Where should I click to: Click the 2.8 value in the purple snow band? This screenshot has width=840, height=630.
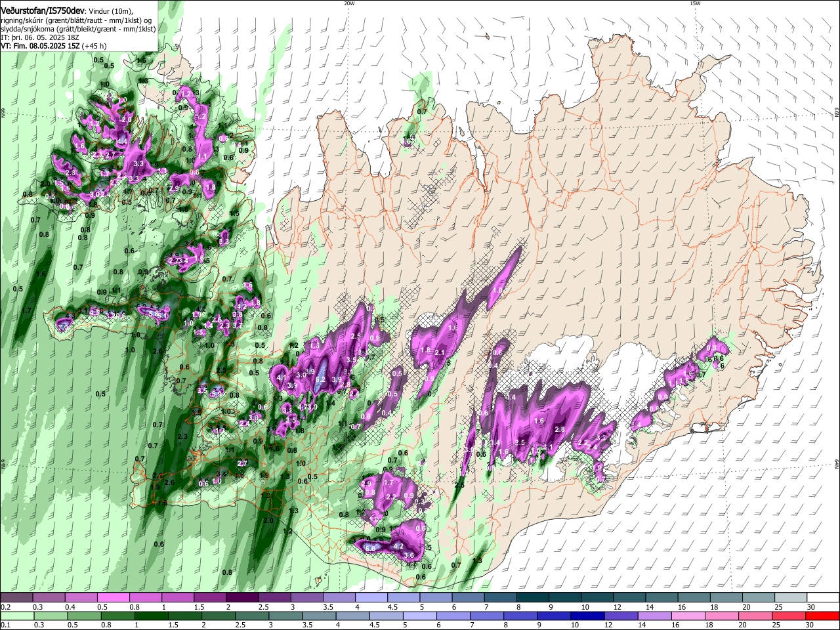[560, 430]
